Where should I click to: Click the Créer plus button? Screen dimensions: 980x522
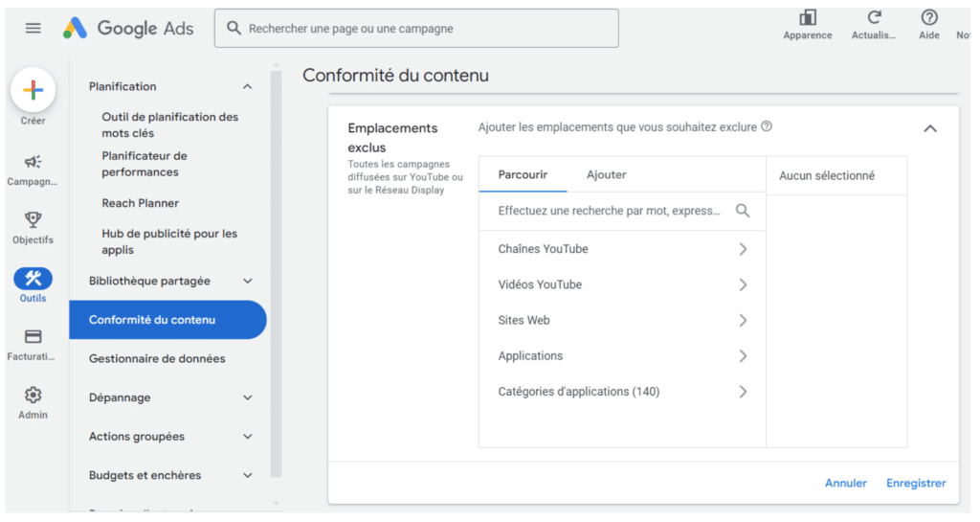point(33,90)
